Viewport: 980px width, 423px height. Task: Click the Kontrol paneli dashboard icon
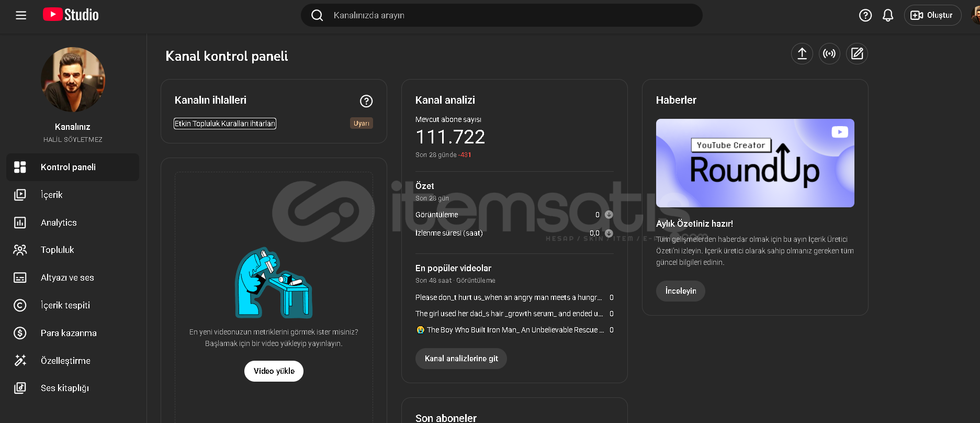point(20,167)
